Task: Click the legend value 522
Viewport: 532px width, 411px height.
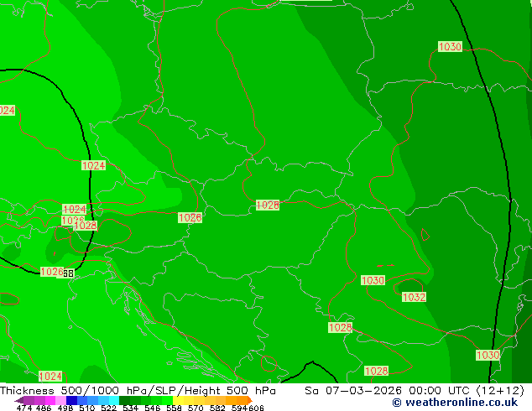Action: pyautogui.click(x=108, y=408)
